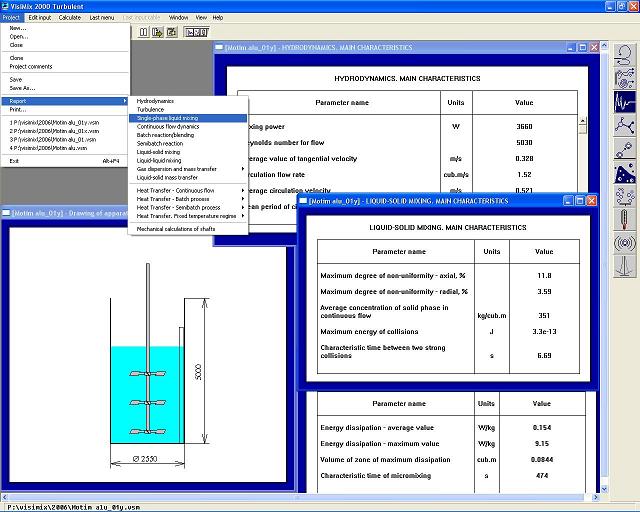Open the thermometer Heat Transfer icon

coord(624,220)
